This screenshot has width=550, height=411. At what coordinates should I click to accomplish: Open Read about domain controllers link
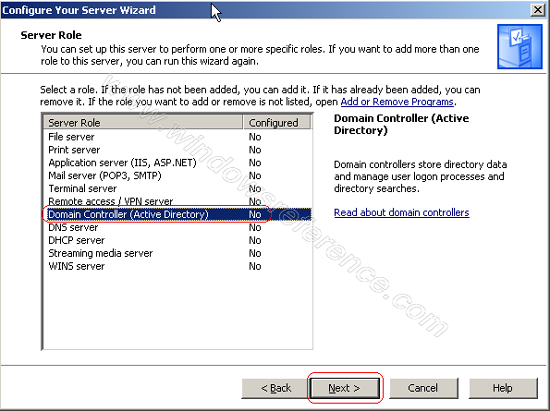(x=402, y=213)
